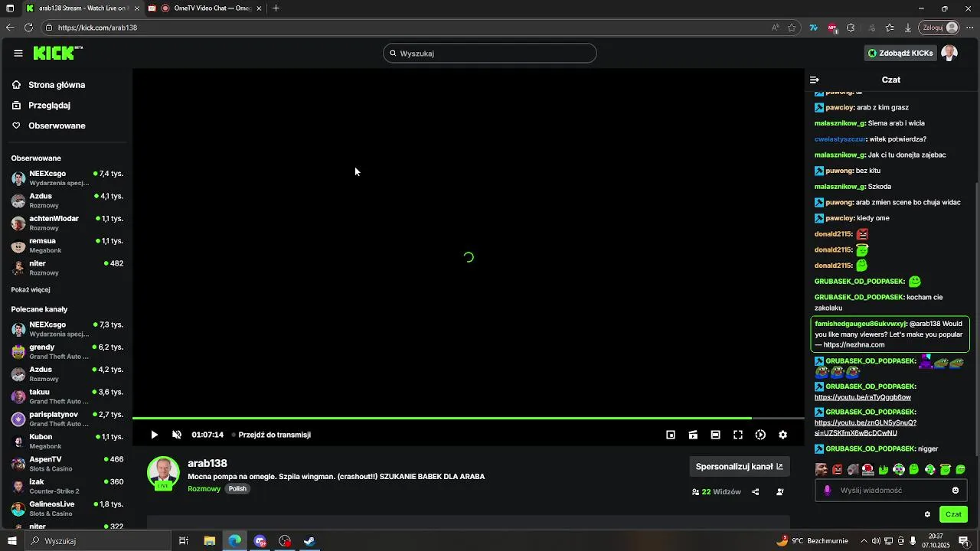Toggle theater mode in player
The image size is (980, 551).
(x=715, y=435)
